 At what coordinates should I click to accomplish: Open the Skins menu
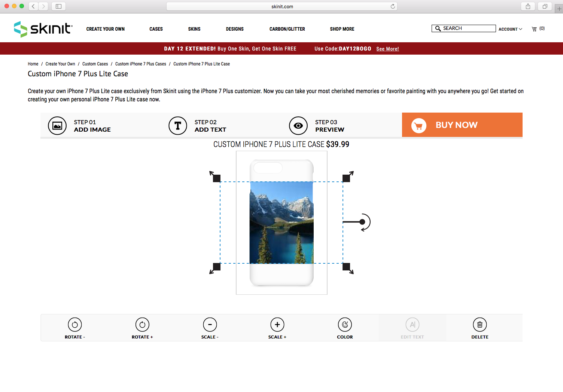coord(194,29)
